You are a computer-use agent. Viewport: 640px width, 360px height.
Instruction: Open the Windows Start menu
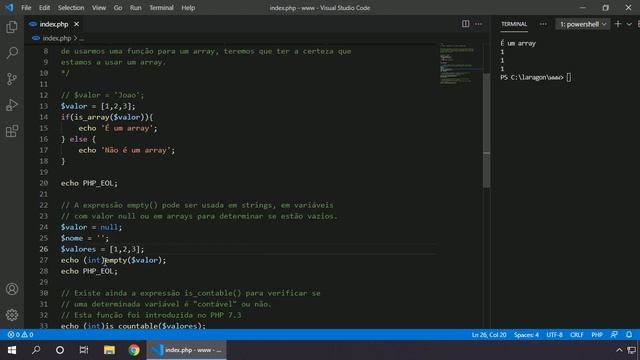[x=12, y=350]
